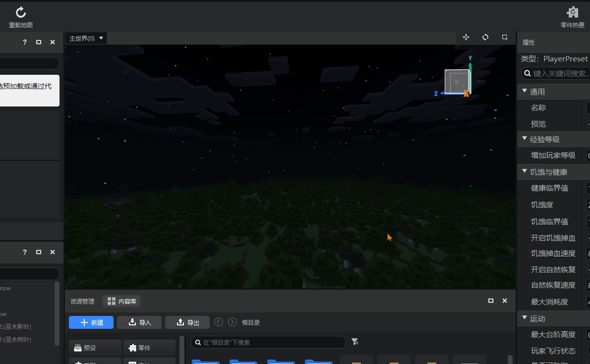Image resolution: width=590 pixels, height=364 pixels.
Task: Select the 1:(圣木树叶) list item
Action: pos(16,340)
